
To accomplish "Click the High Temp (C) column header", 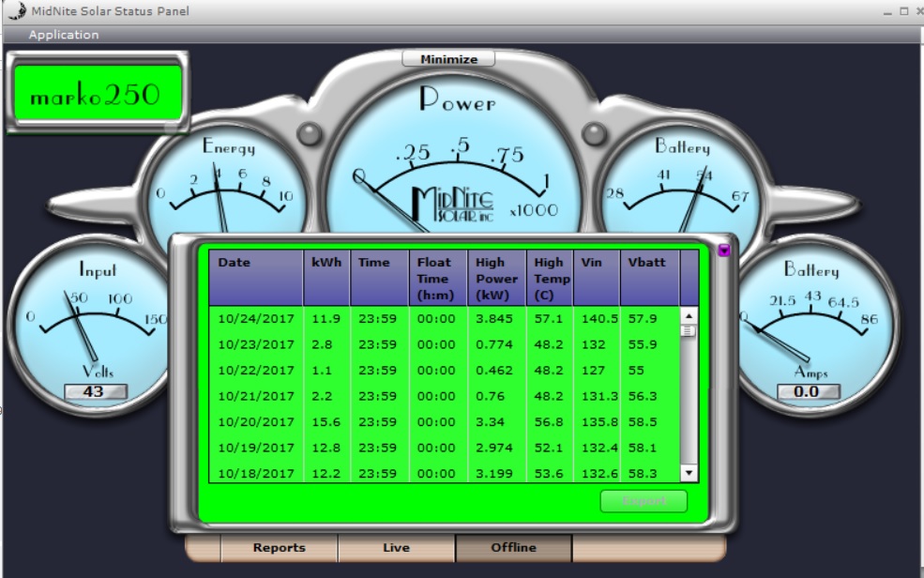I will click(x=549, y=278).
